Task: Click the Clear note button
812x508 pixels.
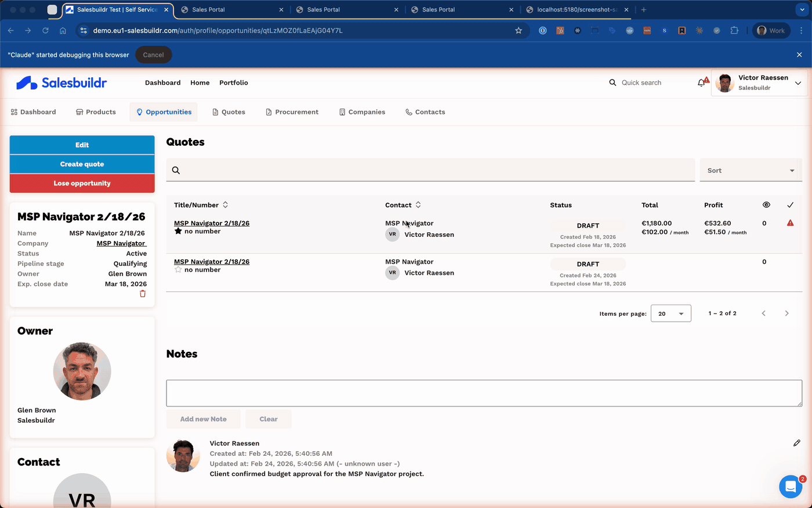Action: (269, 419)
